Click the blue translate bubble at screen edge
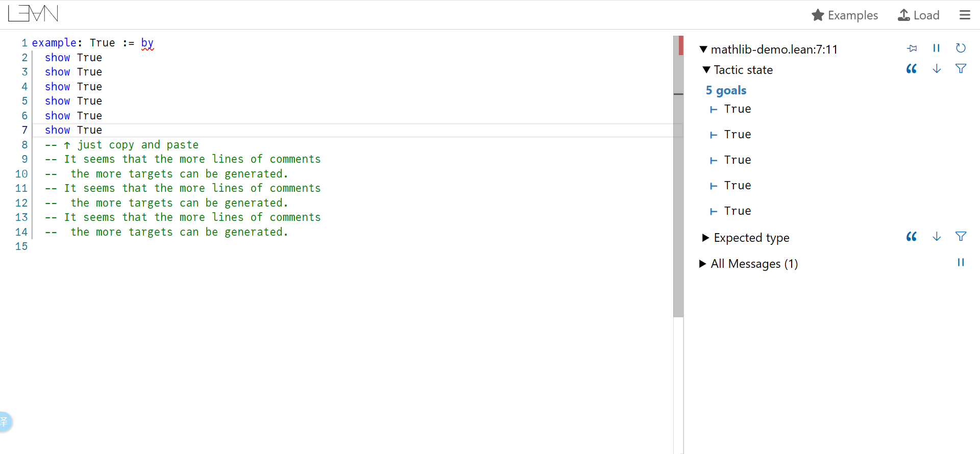The height and width of the screenshot is (454, 980). [x=5, y=422]
